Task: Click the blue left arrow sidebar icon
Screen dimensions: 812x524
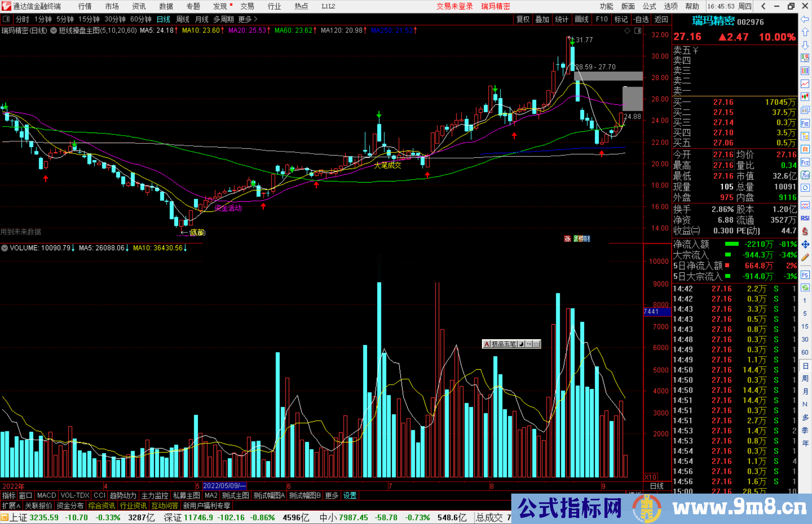Action: [x=805, y=19]
